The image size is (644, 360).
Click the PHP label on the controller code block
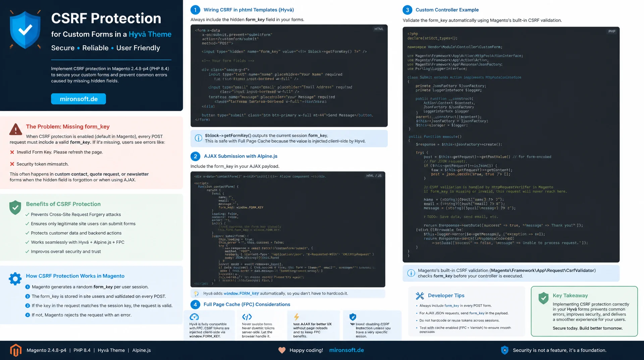612,32
